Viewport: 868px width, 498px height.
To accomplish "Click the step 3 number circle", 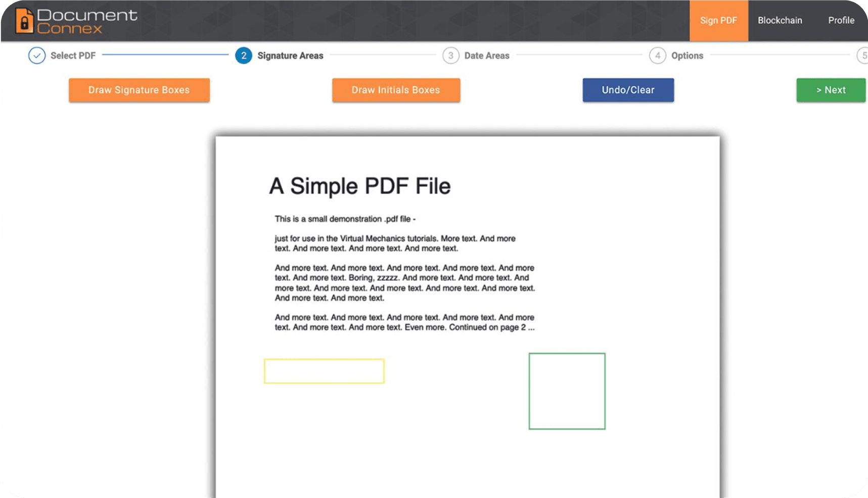I will [450, 56].
